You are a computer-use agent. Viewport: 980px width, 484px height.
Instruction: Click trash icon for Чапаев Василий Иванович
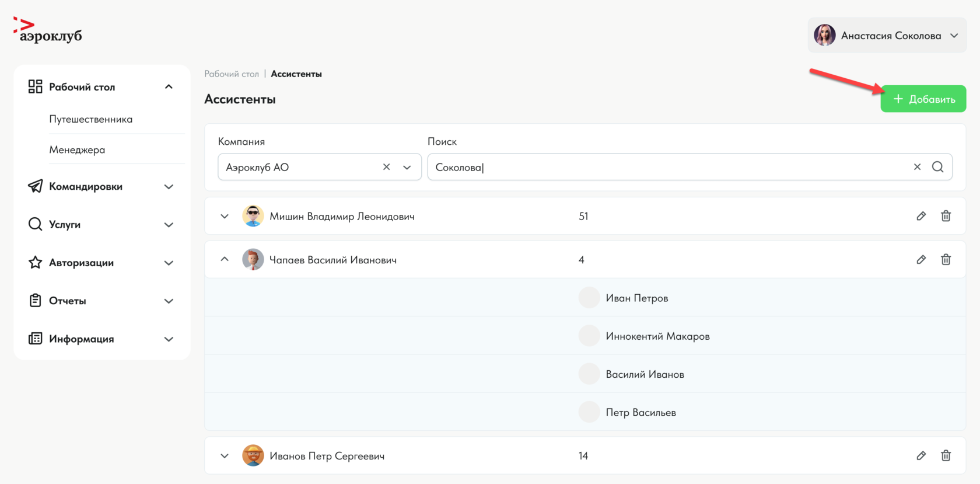click(x=946, y=260)
